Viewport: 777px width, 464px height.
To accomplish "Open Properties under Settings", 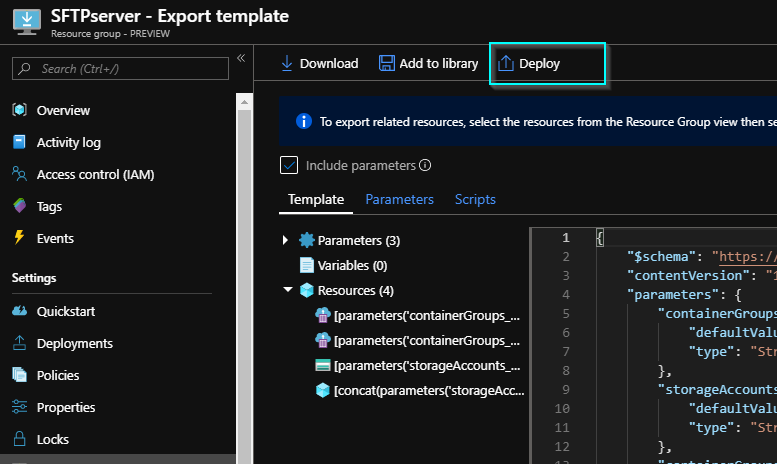I will (65, 407).
